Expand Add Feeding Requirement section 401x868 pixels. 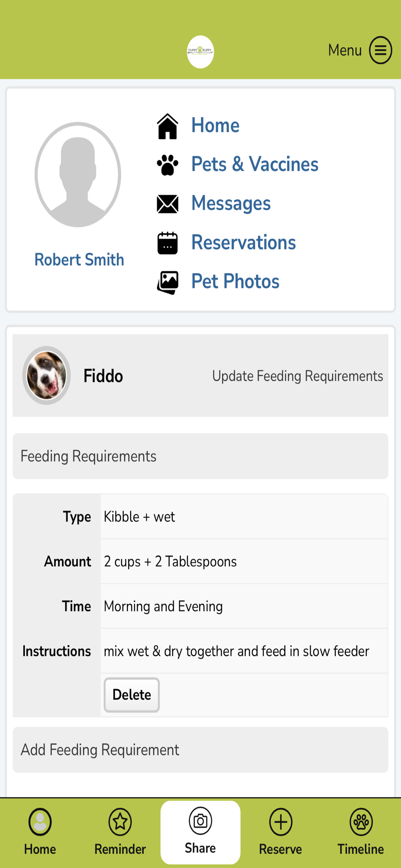click(x=200, y=750)
